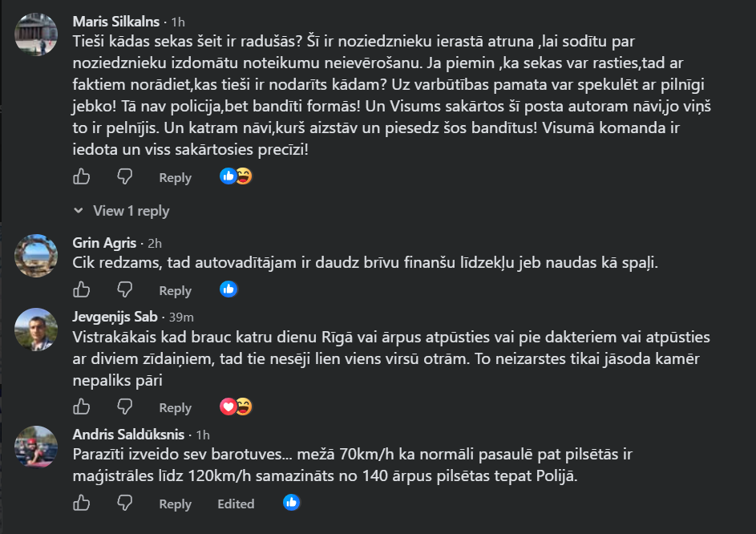
Task: Dislike Jevgeņijs Sab's comment
Action: point(125,407)
